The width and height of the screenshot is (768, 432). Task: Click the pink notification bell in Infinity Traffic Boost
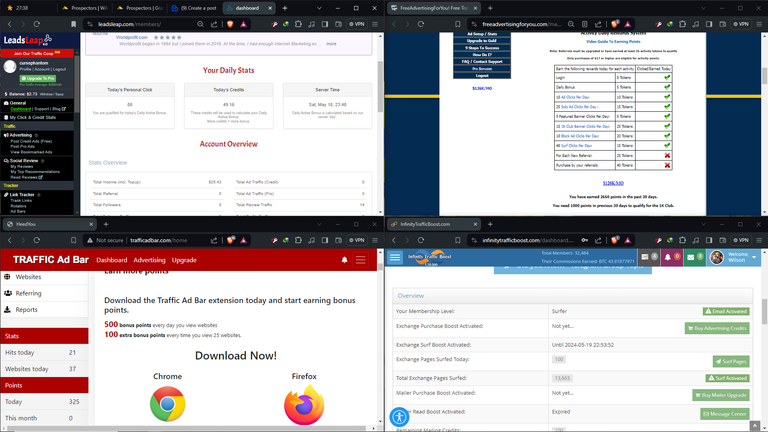click(x=671, y=257)
